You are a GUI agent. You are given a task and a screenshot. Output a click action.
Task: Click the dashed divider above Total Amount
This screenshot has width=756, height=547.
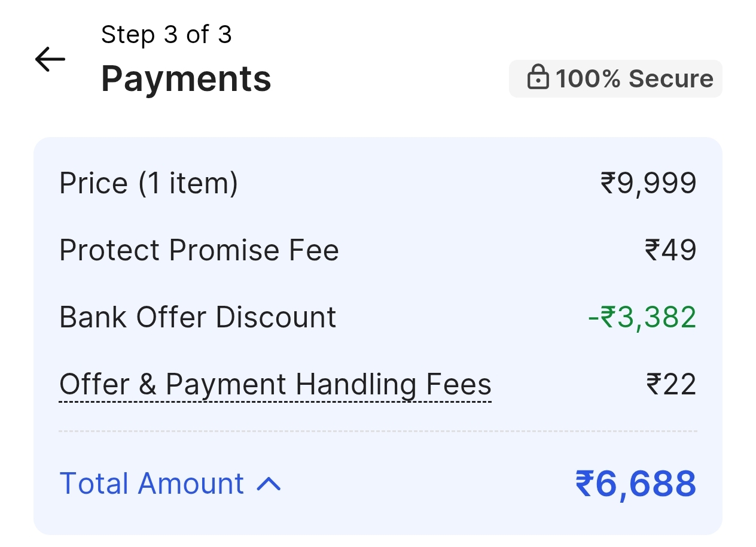[378, 431]
